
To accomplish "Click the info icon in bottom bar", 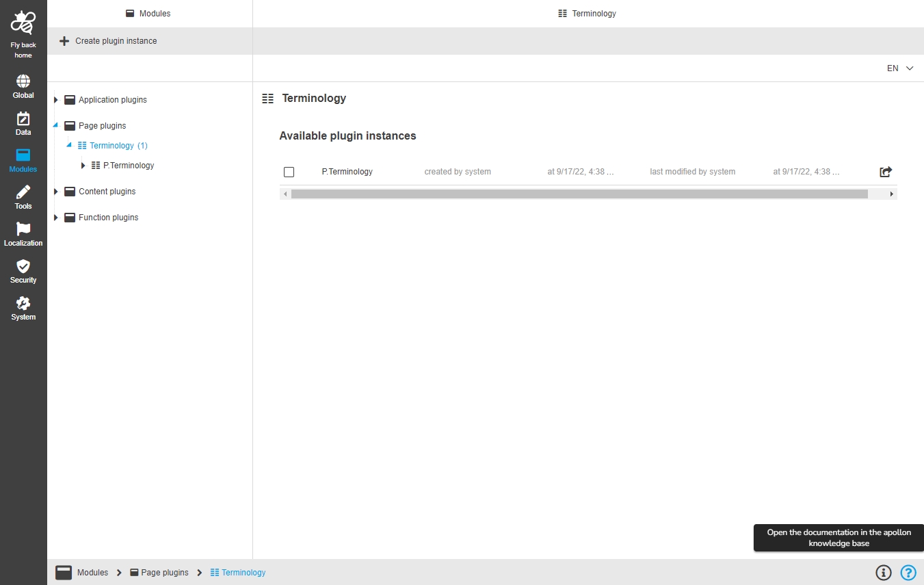I will (x=884, y=573).
